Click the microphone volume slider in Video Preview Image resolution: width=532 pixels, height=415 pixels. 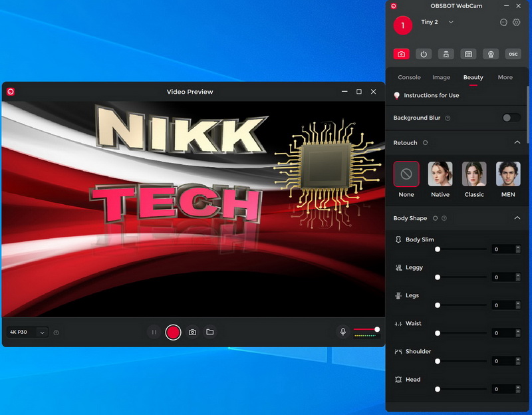click(367, 329)
